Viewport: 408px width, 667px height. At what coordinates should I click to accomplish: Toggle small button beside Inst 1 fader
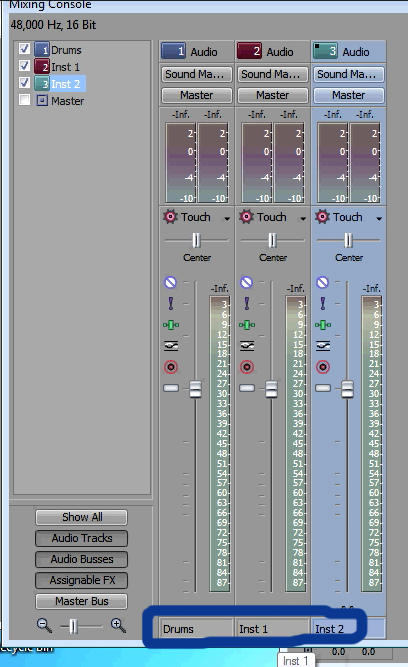coord(247,388)
